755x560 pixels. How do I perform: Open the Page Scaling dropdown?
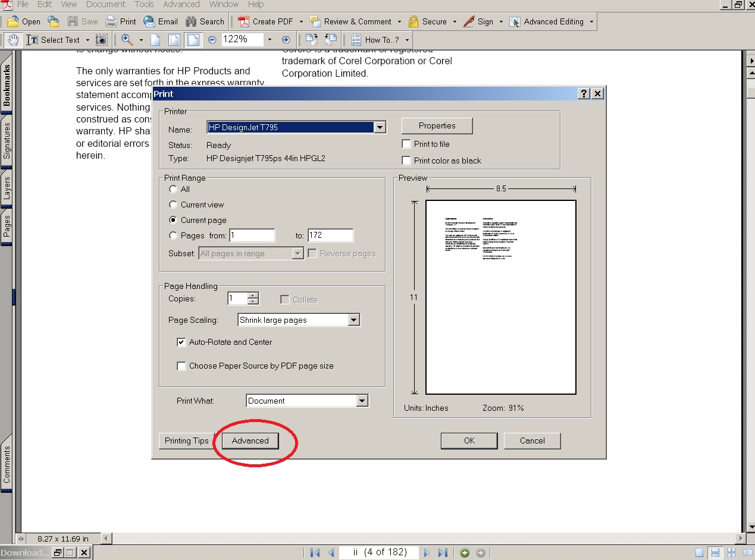[x=354, y=320]
